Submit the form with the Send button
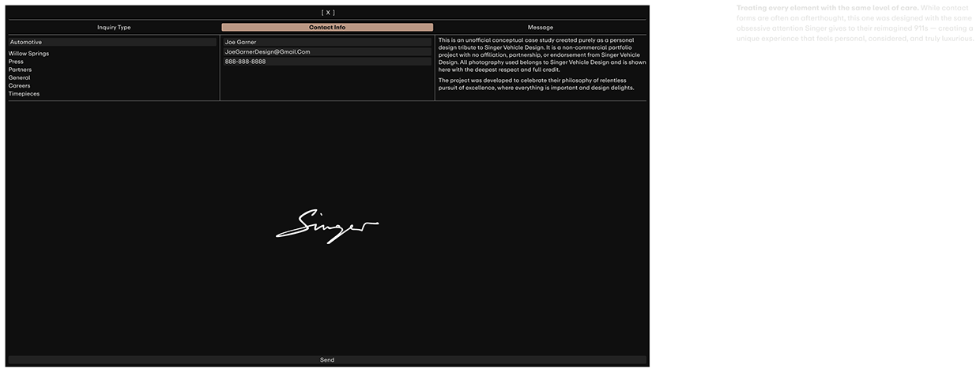 [x=327, y=360]
